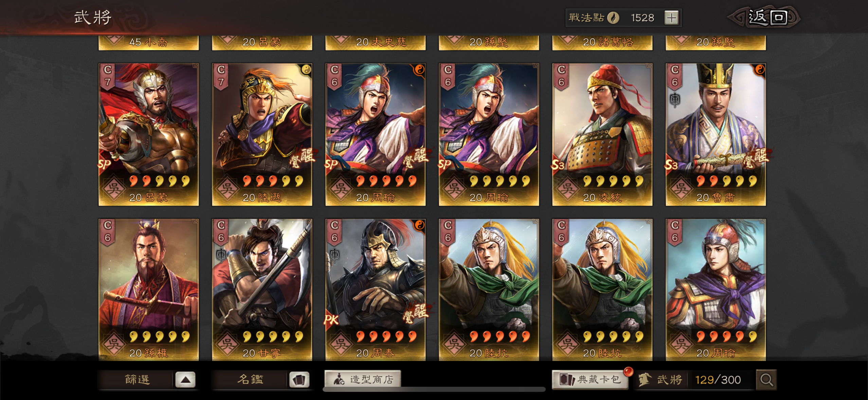868x400 pixels.
Task: Open the 典藏卡包 card pack
Action: point(590,379)
